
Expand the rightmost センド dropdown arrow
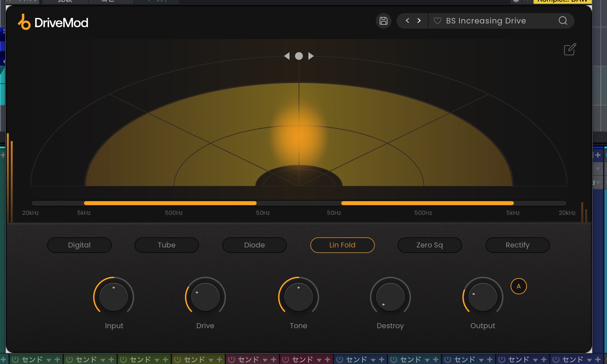[589, 360]
